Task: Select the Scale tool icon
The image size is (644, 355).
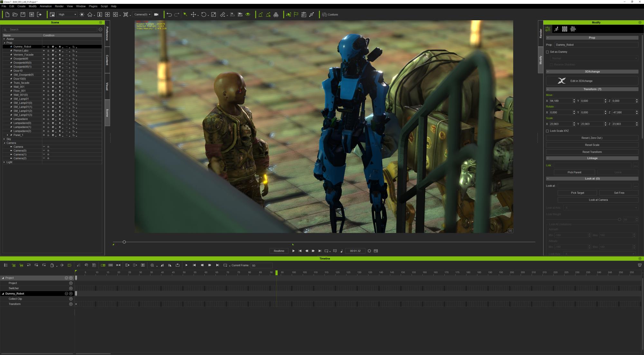Action: [x=213, y=14]
